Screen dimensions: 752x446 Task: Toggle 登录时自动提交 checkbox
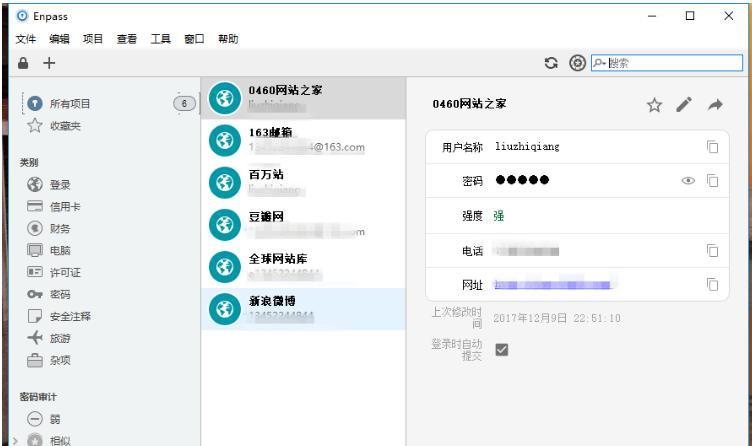click(x=502, y=350)
